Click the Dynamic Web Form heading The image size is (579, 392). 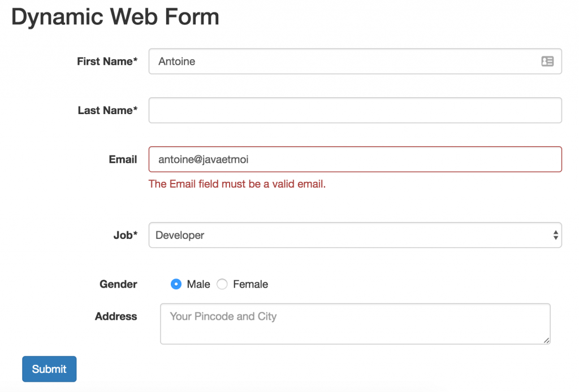(115, 17)
